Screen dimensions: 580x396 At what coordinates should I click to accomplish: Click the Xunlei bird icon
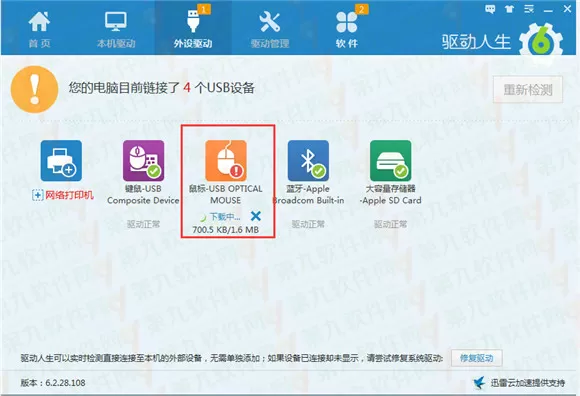pyautogui.click(x=480, y=383)
